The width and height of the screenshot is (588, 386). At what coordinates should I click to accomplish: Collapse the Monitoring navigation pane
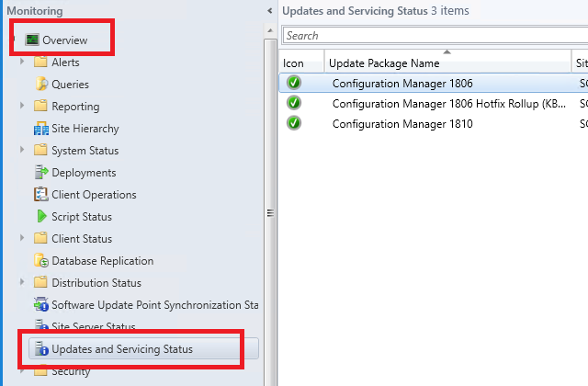269,11
